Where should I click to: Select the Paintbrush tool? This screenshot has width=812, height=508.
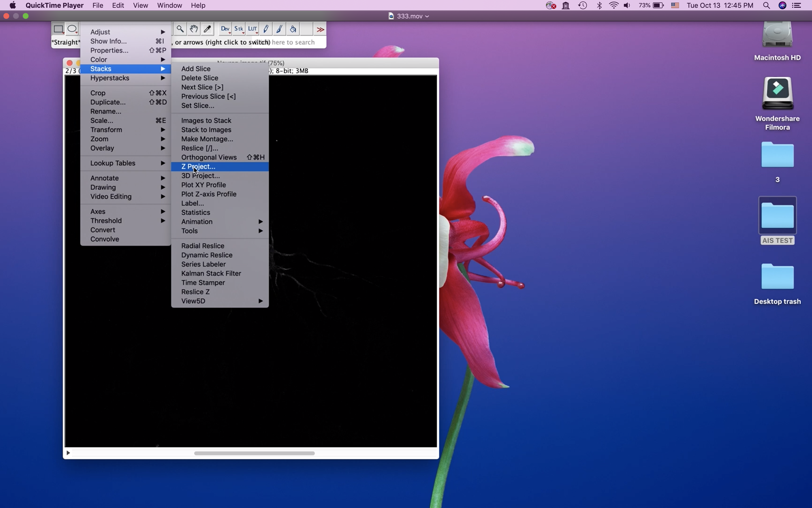[279, 29]
